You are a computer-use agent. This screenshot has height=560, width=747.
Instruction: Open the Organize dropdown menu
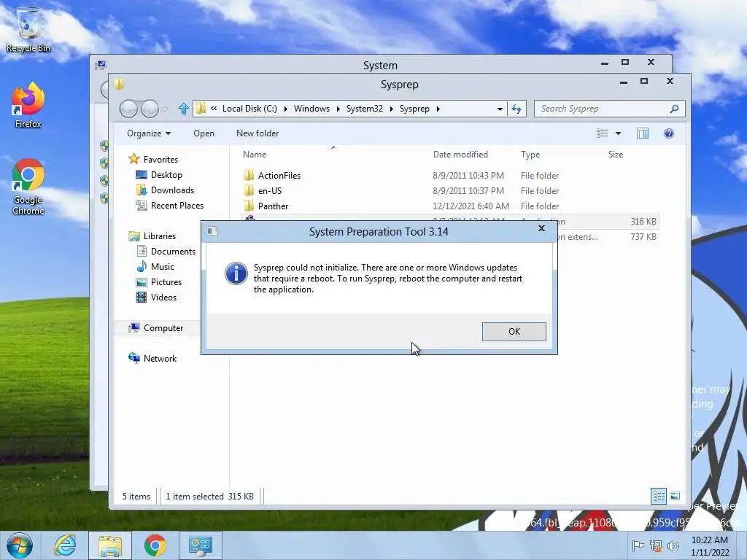pyautogui.click(x=149, y=133)
